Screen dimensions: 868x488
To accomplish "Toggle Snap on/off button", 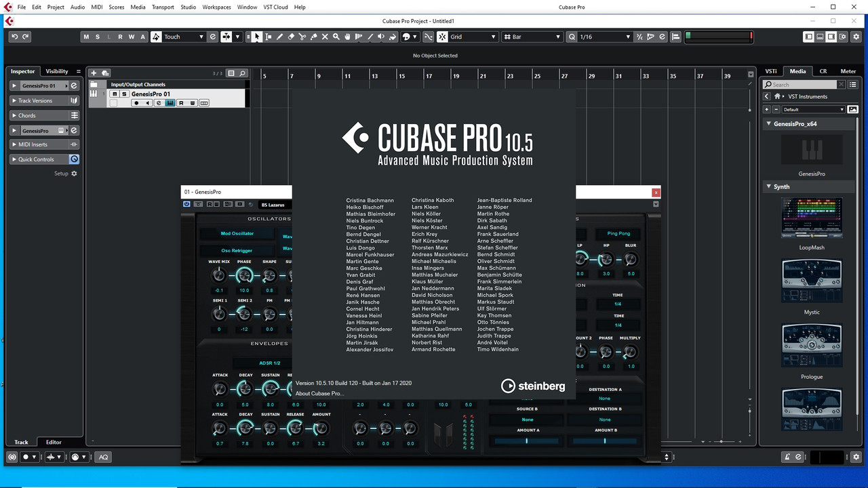I will pos(442,37).
